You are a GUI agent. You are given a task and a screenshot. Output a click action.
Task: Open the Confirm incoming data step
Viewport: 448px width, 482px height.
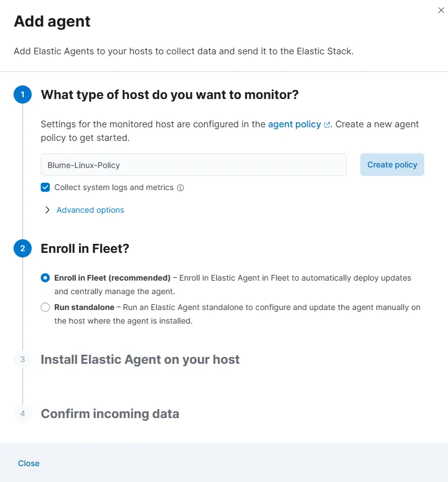[110, 414]
